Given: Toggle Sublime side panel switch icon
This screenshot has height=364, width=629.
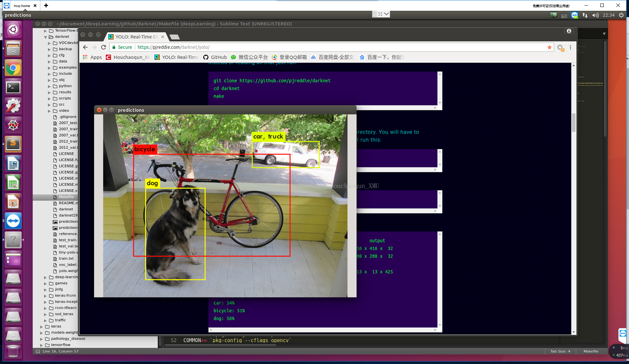Looking at the screenshot, I should [x=38, y=351].
